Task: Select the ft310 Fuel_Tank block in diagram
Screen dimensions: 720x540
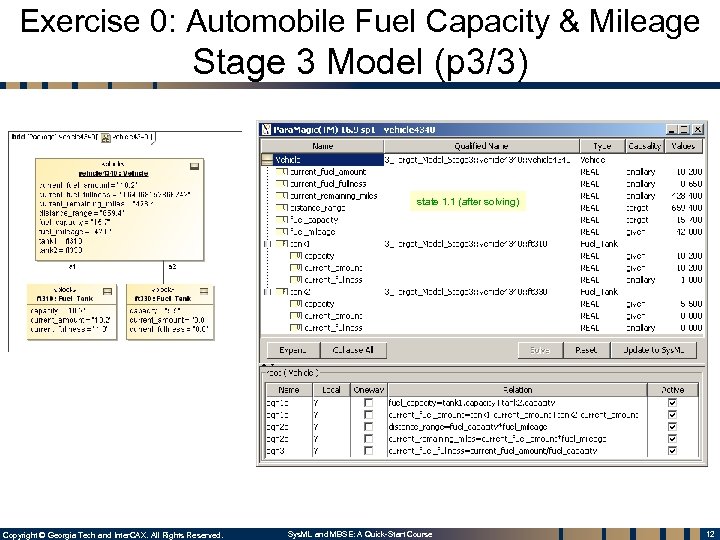Action: point(72,312)
